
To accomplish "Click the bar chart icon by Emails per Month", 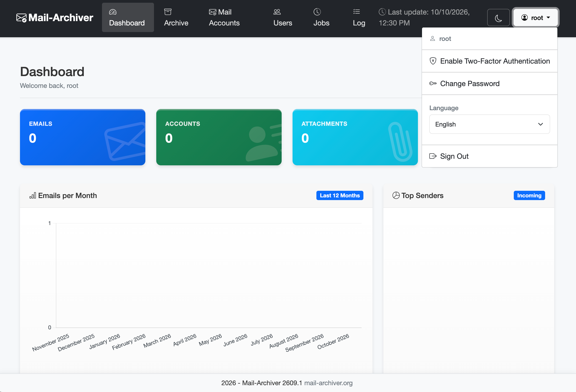I will [33, 196].
